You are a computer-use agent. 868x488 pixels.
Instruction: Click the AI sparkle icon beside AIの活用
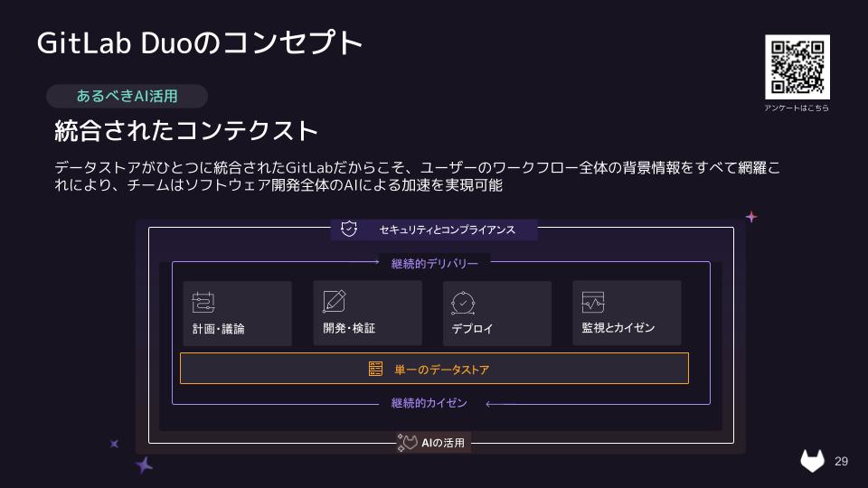coord(407,443)
